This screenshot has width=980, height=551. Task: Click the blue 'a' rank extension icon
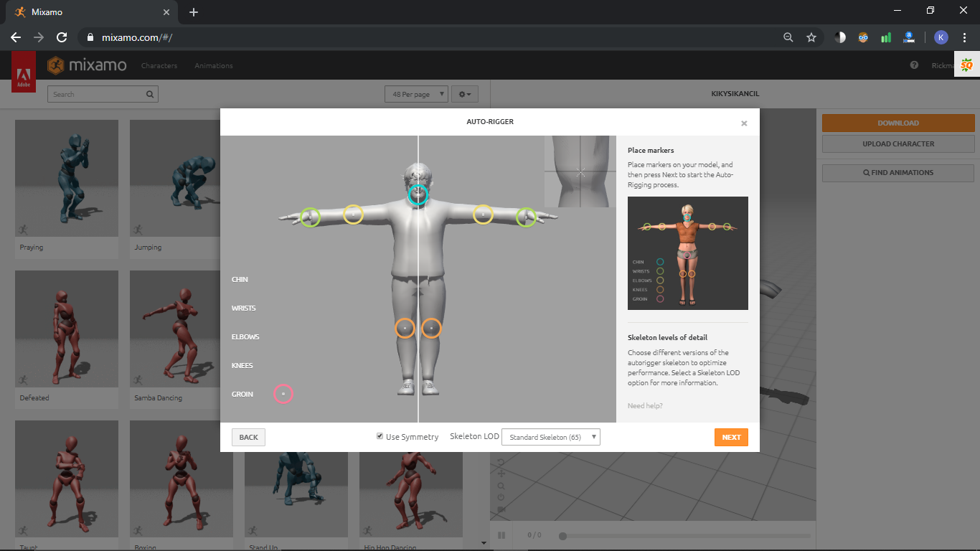click(909, 37)
